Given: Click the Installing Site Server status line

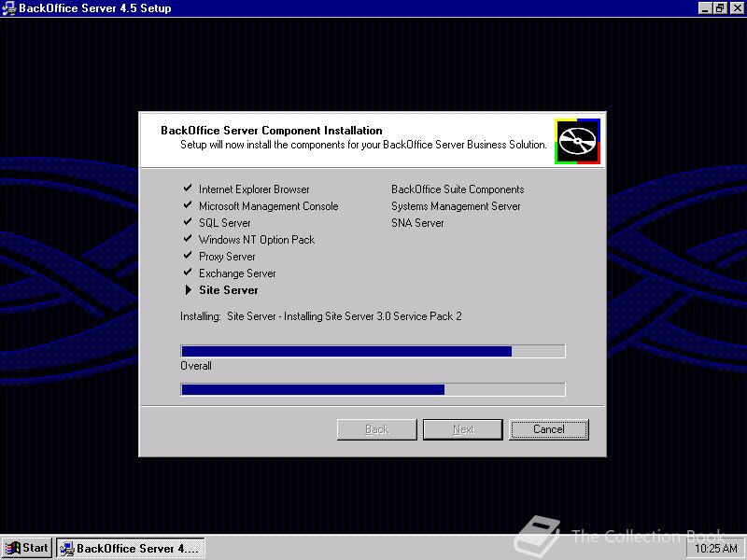Looking at the screenshot, I should [320, 316].
